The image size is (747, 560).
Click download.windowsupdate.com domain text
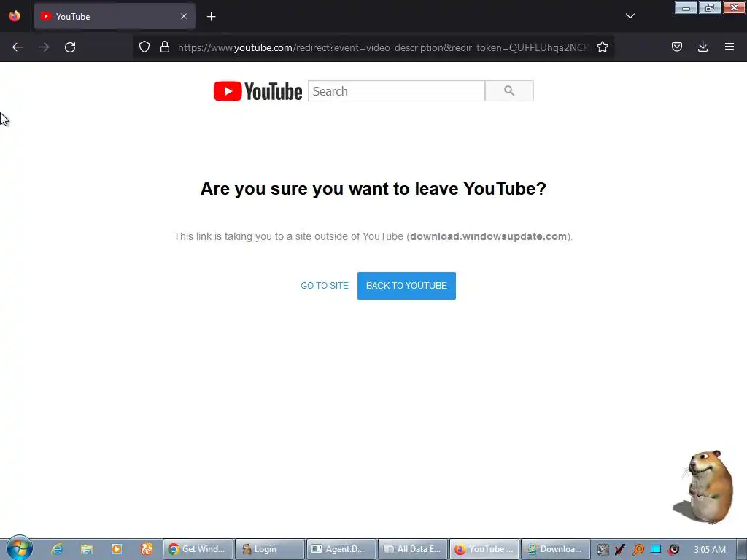pyautogui.click(x=488, y=237)
